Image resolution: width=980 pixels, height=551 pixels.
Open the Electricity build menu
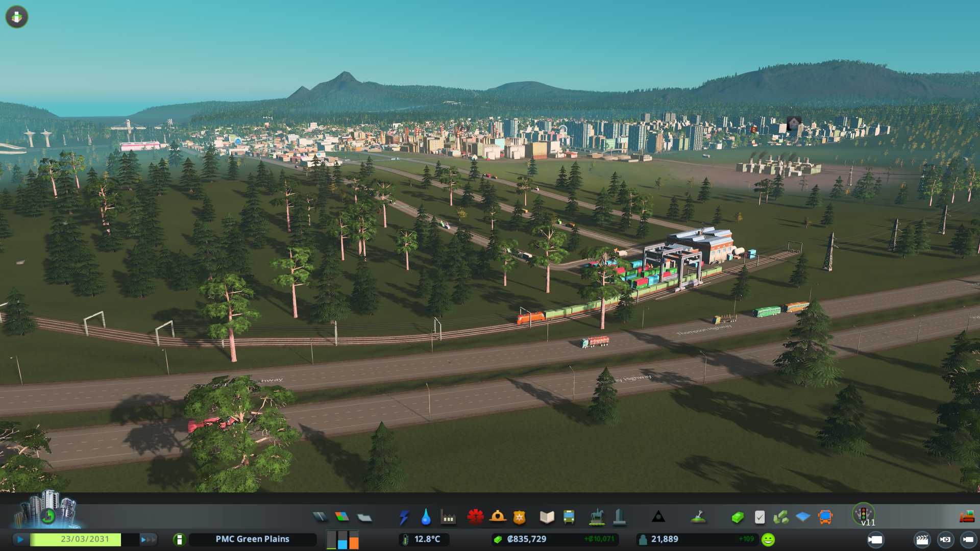point(404,517)
